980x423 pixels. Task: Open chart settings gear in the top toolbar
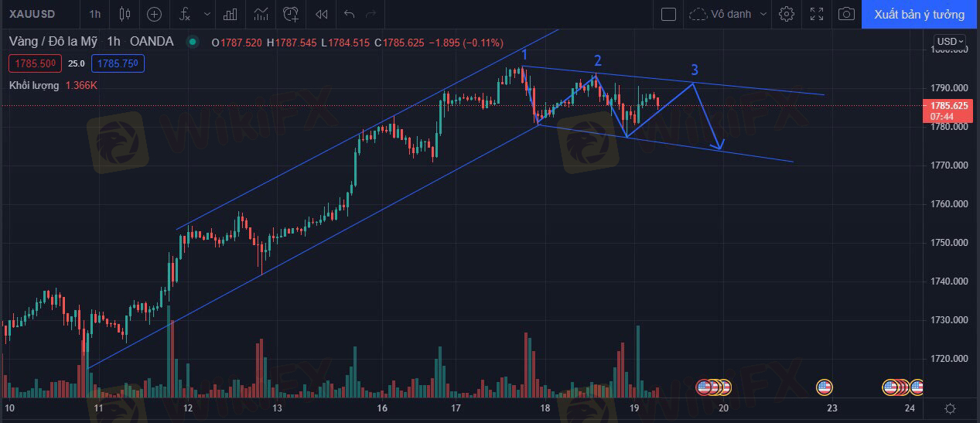click(x=787, y=14)
